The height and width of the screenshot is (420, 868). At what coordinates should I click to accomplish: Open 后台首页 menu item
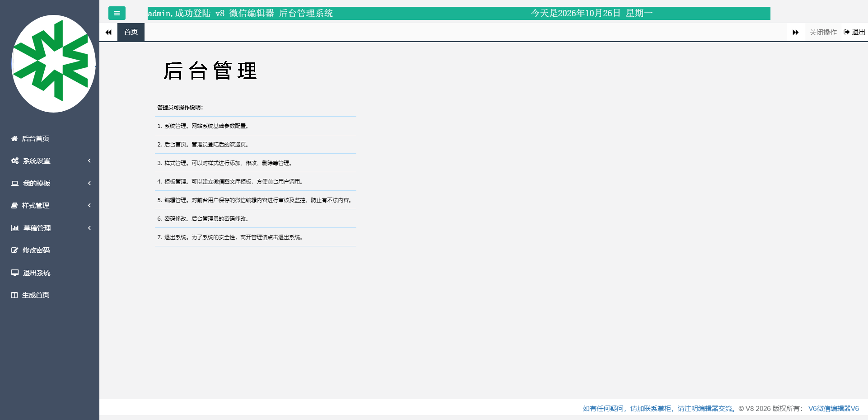50,139
